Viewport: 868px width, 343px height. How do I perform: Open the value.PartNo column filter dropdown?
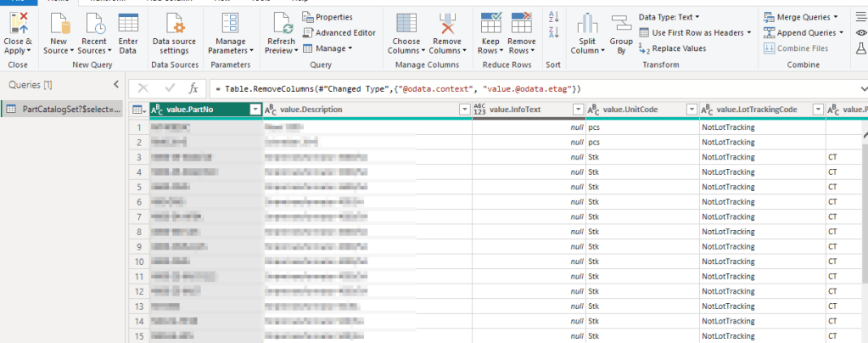point(255,110)
